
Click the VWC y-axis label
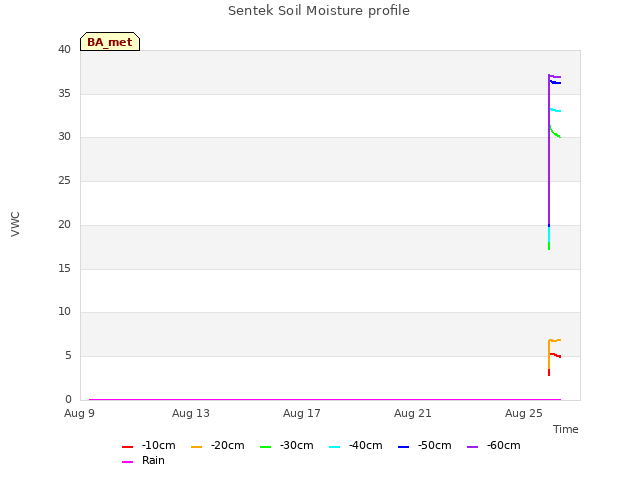pos(15,224)
